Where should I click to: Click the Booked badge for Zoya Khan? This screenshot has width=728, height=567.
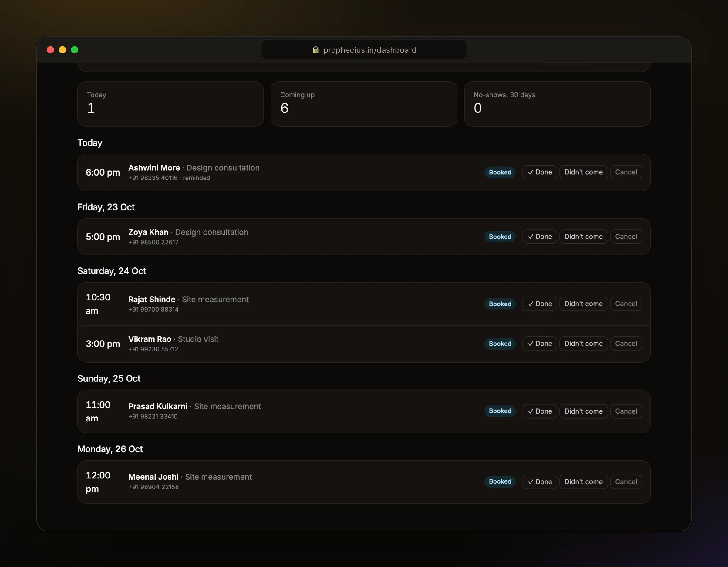(x=500, y=237)
